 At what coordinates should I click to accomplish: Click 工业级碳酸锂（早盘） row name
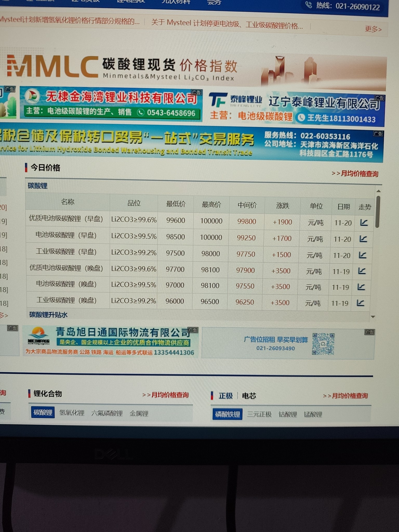(x=66, y=251)
